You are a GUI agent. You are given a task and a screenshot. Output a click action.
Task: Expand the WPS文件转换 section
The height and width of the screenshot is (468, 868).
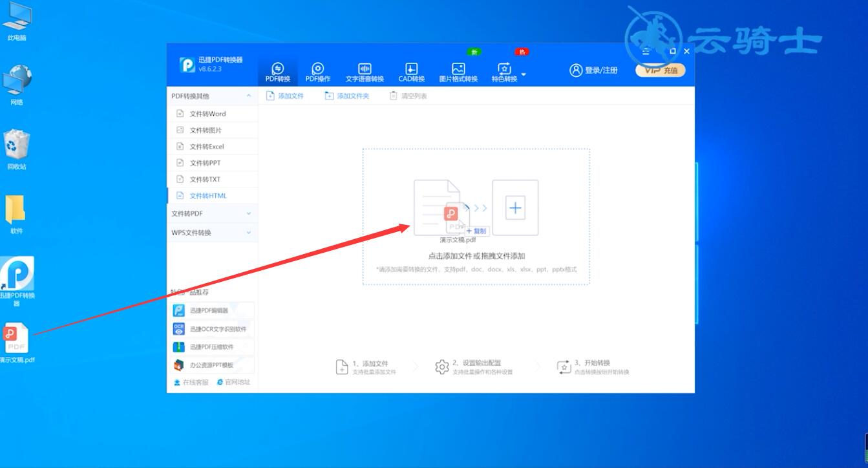click(212, 233)
